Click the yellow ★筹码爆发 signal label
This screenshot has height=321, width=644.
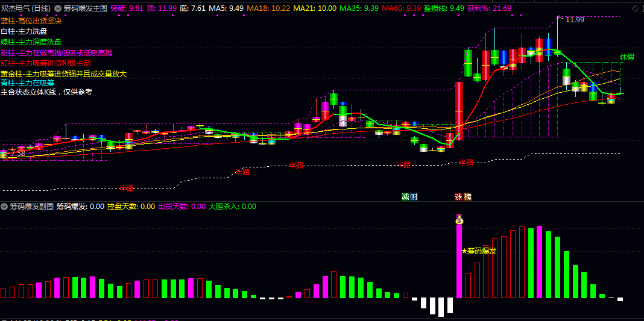479,251
